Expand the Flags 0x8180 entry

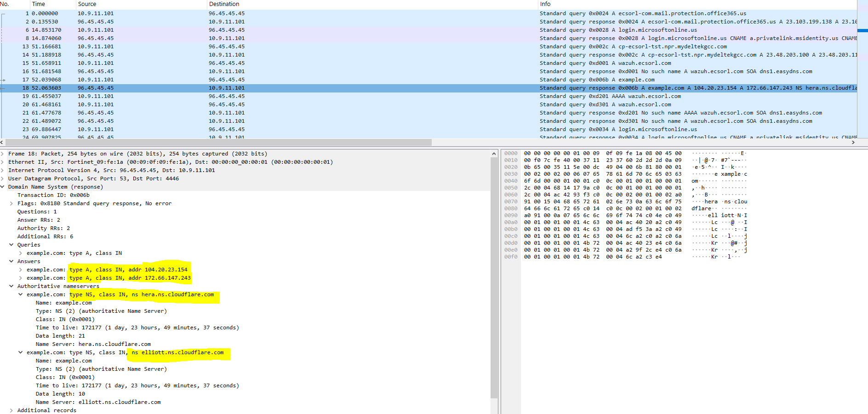tap(11, 203)
